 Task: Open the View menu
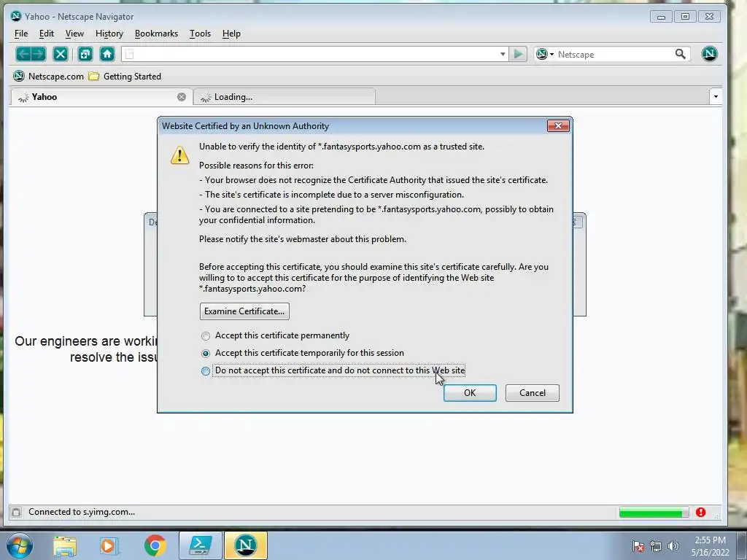tap(74, 34)
